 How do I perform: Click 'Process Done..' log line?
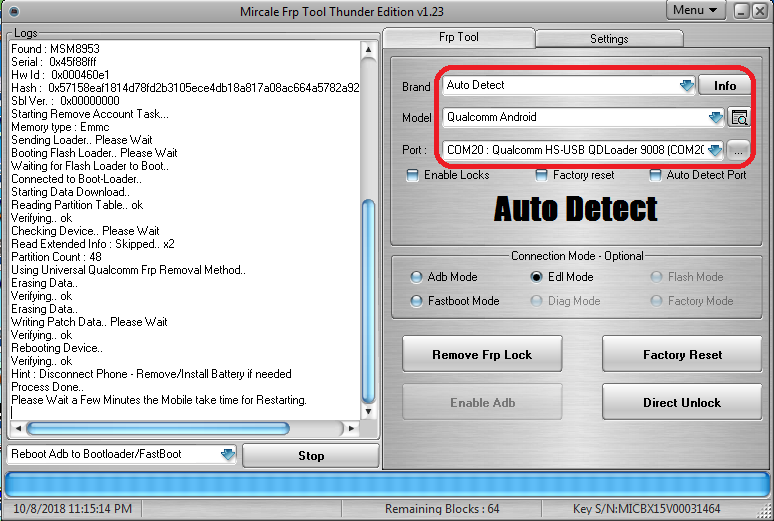coord(47,387)
